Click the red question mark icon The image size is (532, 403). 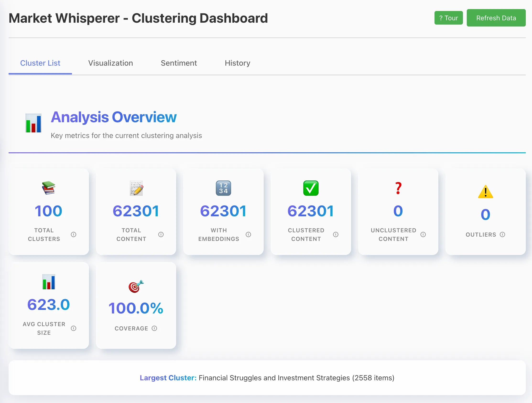[x=398, y=188]
